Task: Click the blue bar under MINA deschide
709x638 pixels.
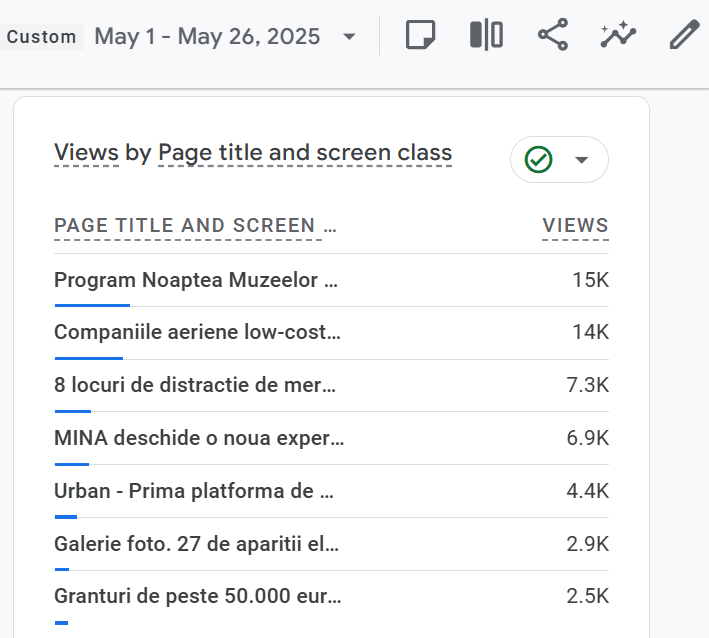Action: (72, 464)
